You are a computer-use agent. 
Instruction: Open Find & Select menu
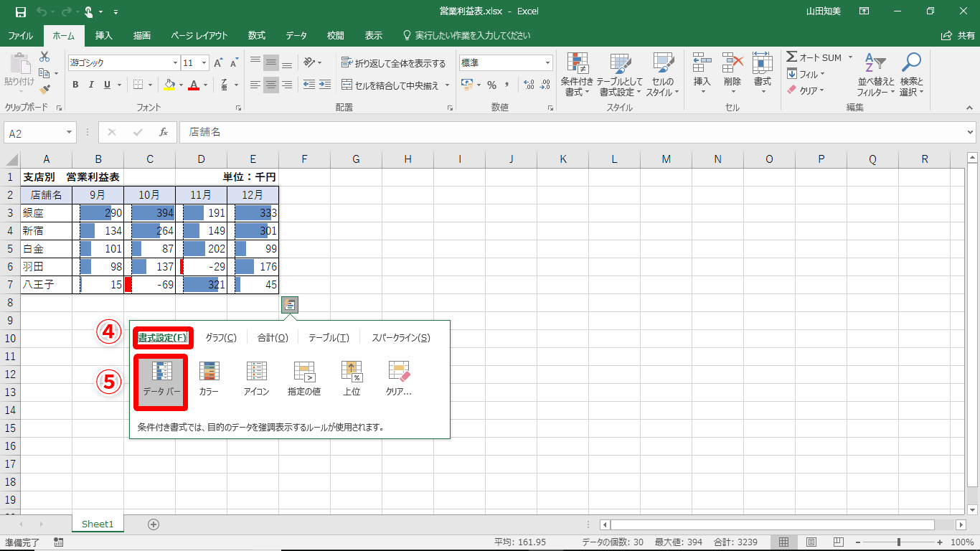(x=911, y=75)
